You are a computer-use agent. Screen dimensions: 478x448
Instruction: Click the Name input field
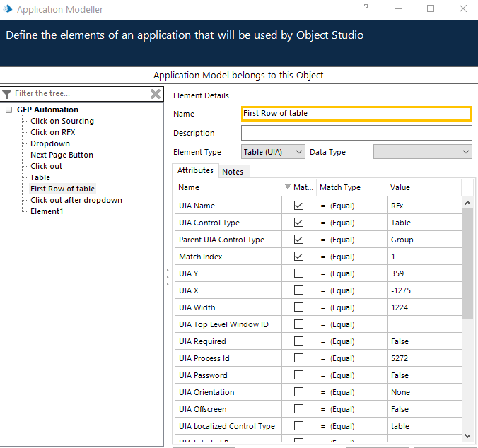click(356, 114)
